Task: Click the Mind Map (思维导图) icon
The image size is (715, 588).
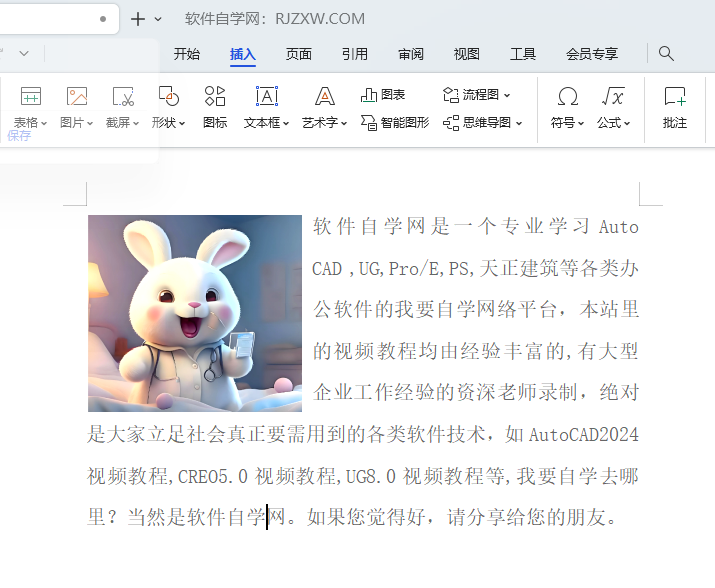Action: [x=451, y=123]
